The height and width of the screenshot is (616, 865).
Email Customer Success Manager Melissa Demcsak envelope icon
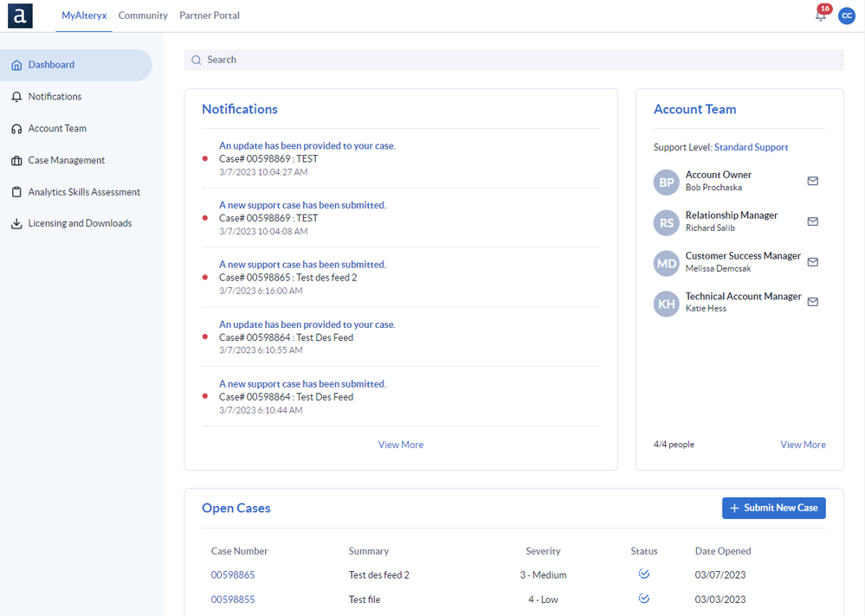point(812,262)
